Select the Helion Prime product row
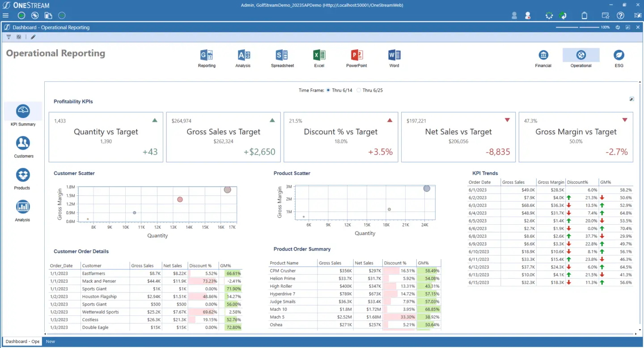This screenshot has width=644, height=348. coord(355,278)
